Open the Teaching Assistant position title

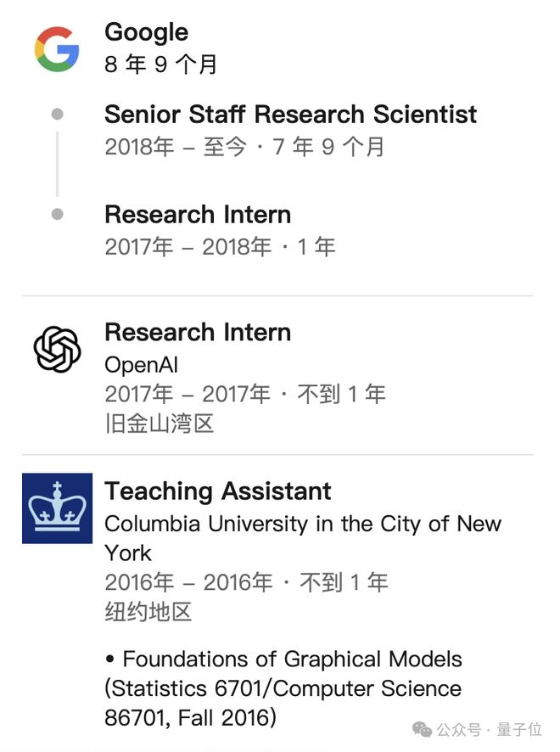[217, 491]
